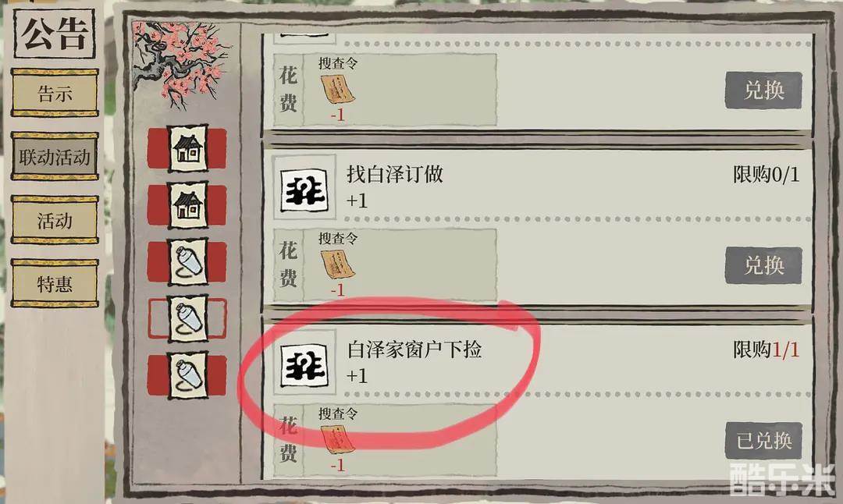843x504 pixels.
Task: Switch to the 联动活动 tab
Action: click(x=55, y=156)
